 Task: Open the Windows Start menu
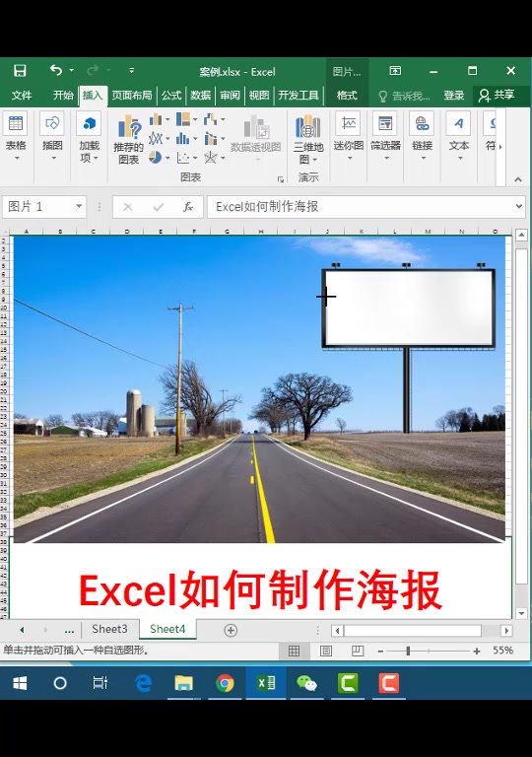(20, 683)
